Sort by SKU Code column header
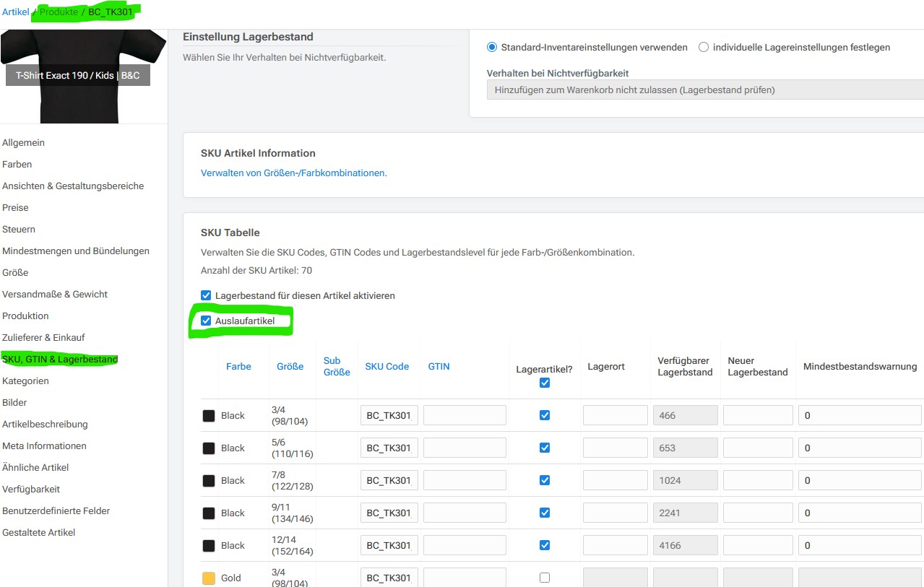Viewport: 924px width, 587px height. (387, 367)
